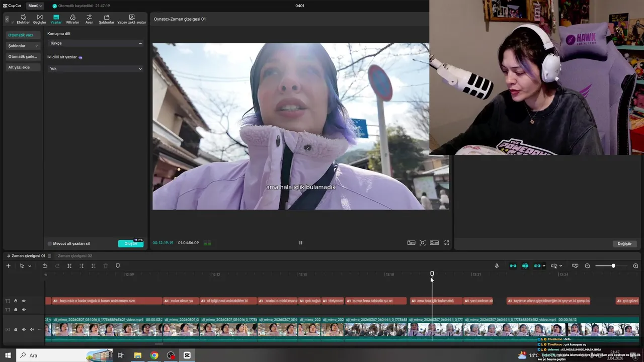
Task: Open the Oran aspect ratio button
Action: coord(434,242)
